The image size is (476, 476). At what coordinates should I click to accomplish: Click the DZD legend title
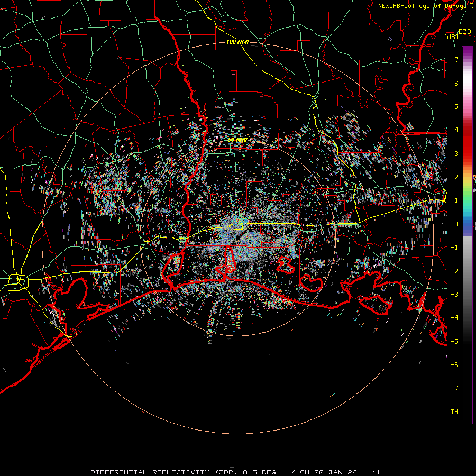pos(465,32)
